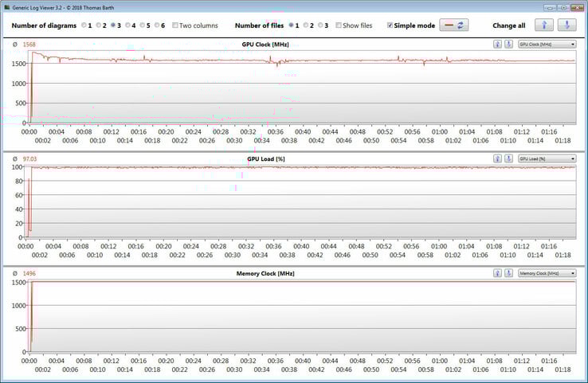Click up arrow for GPU Load diagram

point(497,158)
